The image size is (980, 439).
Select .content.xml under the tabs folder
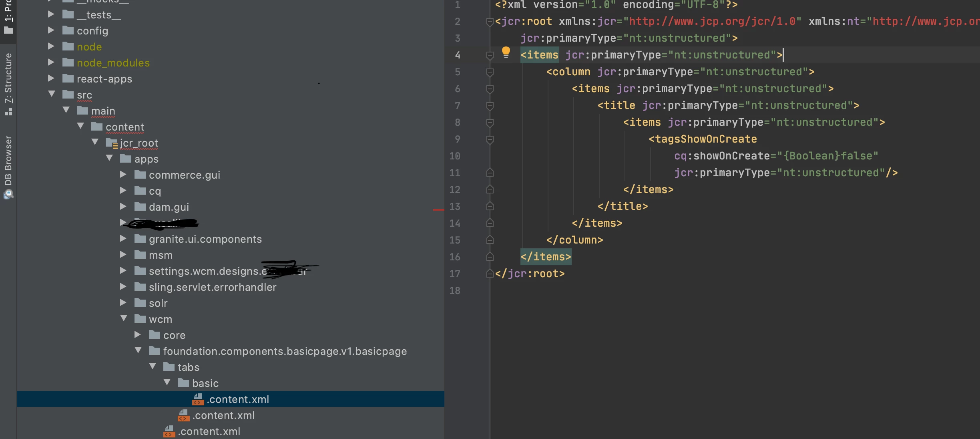pyautogui.click(x=223, y=415)
